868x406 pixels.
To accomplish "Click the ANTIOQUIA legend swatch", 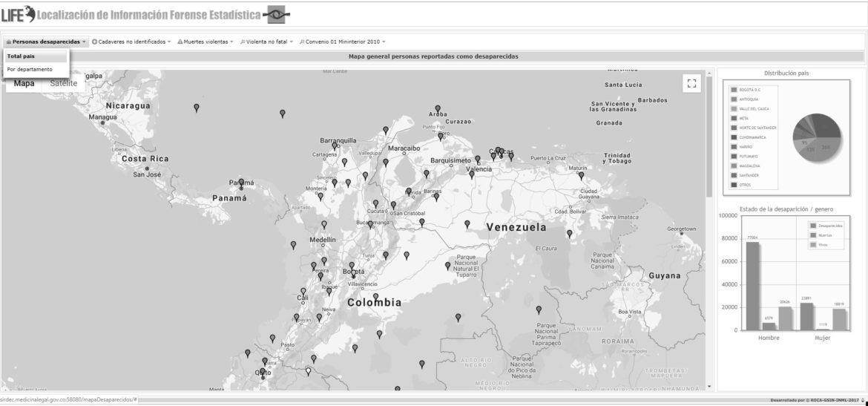I will (x=734, y=99).
